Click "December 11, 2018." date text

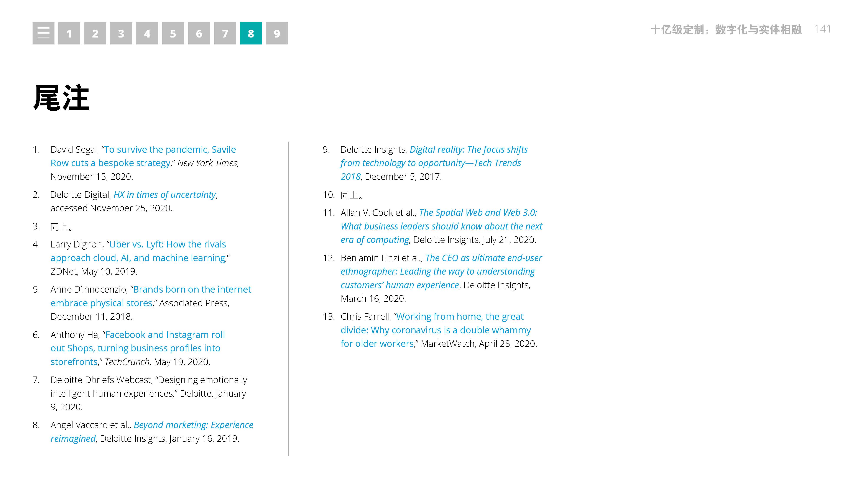92,317
